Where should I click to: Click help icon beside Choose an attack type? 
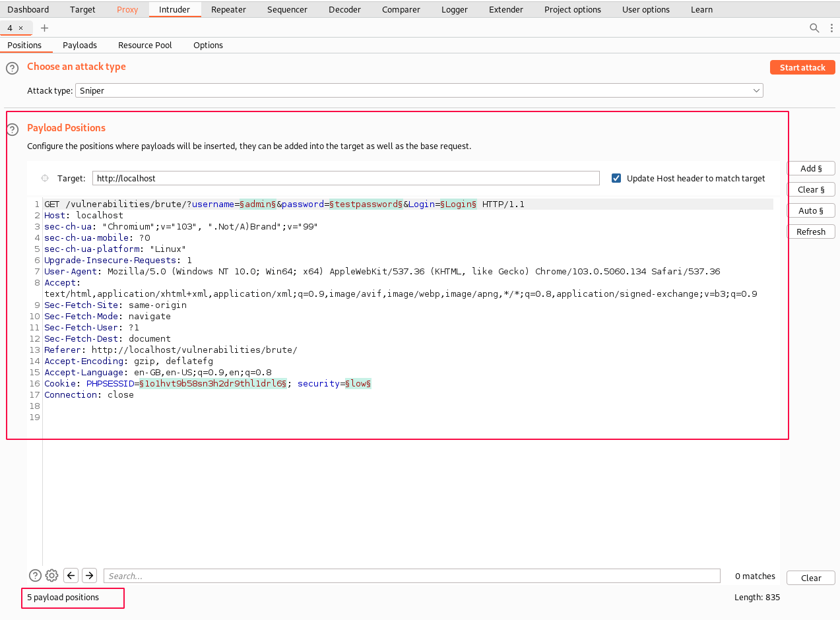(12, 68)
